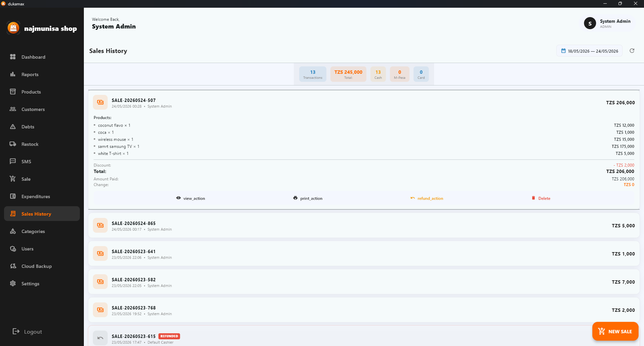Click the System Admin avatar circle
The image size is (644, 346).
pos(590,23)
